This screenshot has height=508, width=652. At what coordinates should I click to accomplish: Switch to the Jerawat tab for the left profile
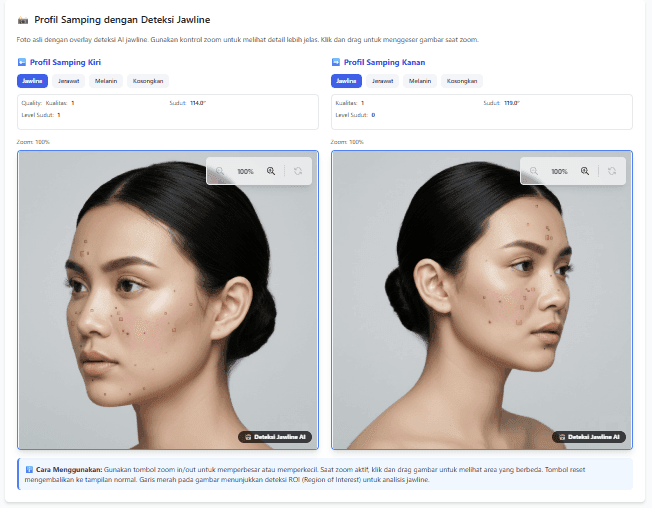pos(69,81)
